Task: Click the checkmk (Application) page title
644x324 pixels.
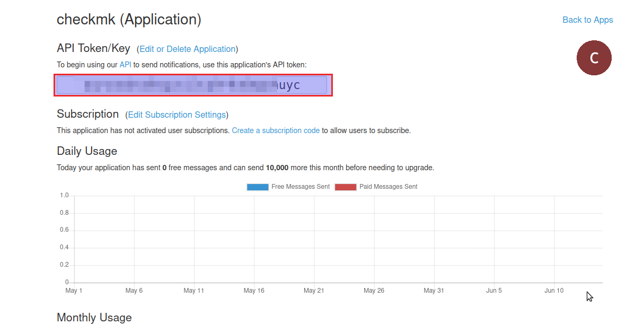Action: click(129, 20)
